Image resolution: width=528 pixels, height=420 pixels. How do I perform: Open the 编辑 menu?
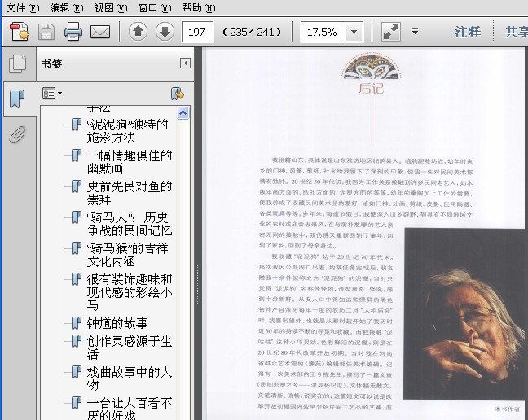tap(67, 7)
